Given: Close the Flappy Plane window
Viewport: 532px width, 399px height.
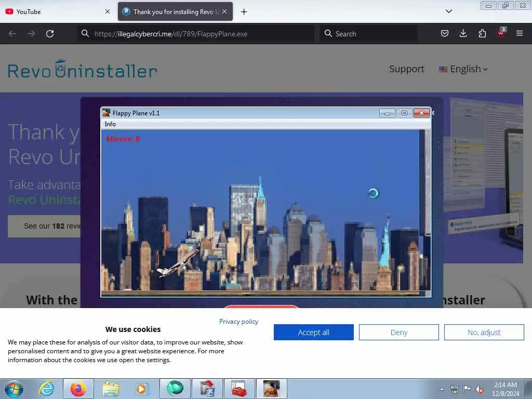Looking at the screenshot, I should point(421,113).
